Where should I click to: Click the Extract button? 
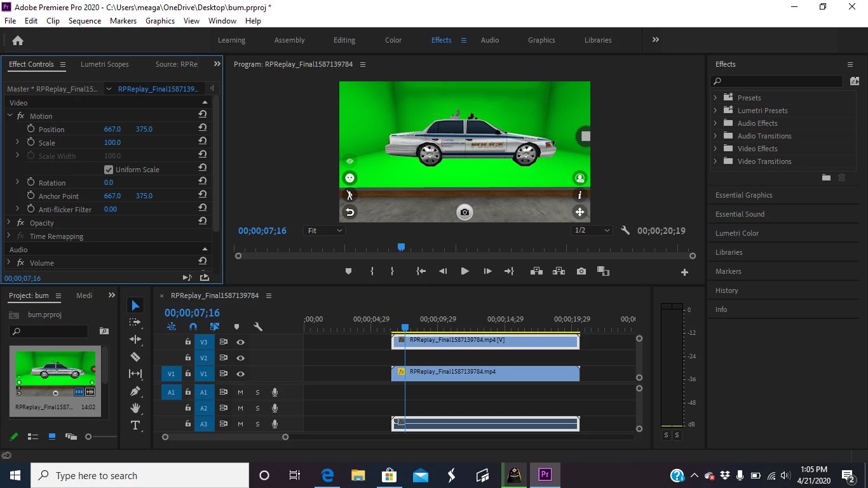click(559, 271)
